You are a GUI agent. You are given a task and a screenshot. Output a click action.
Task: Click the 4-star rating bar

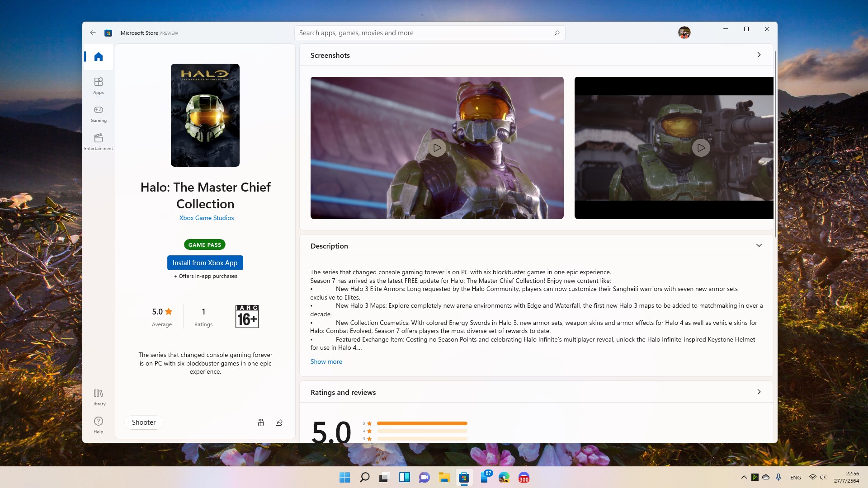(x=422, y=431)
